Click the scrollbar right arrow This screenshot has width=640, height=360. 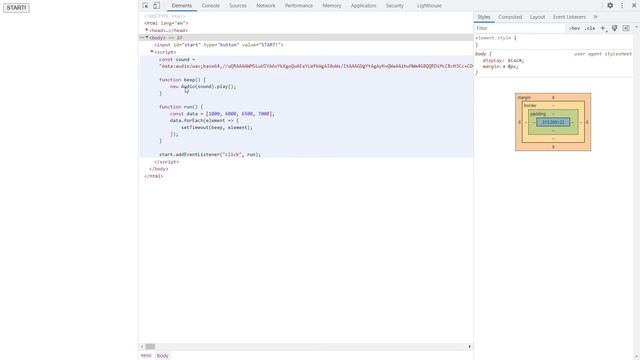coord(469,347)
